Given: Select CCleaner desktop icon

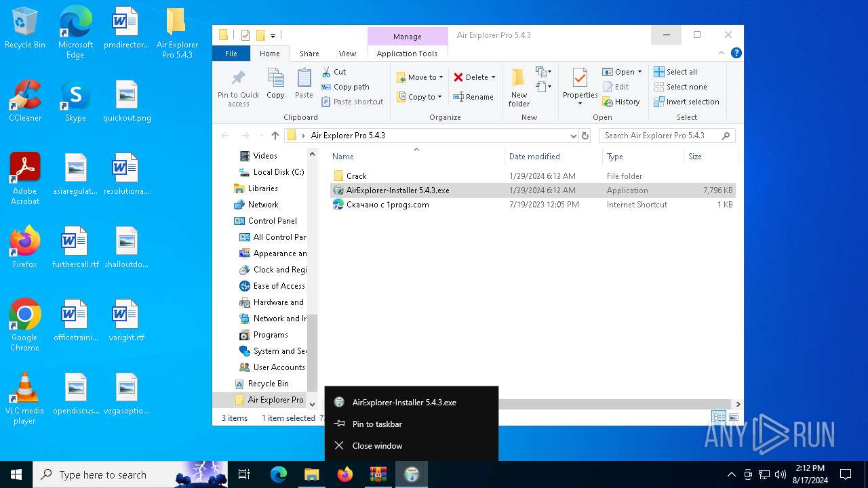Looking at the screenshot, I should click(25, 102).
